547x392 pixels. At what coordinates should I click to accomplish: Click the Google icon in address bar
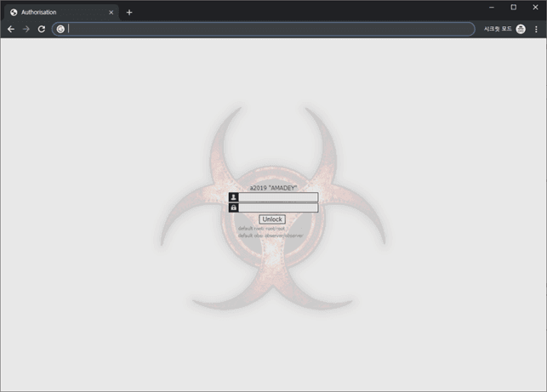click(60, 29)
